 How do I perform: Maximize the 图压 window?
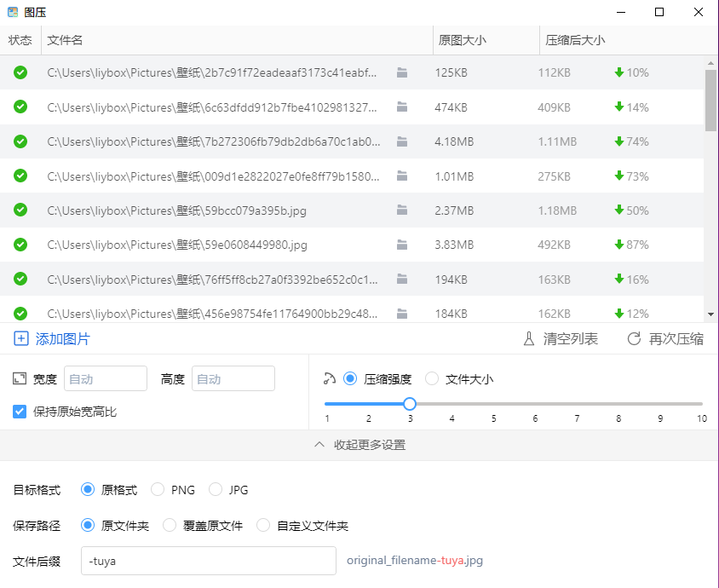tap(659, 12)
